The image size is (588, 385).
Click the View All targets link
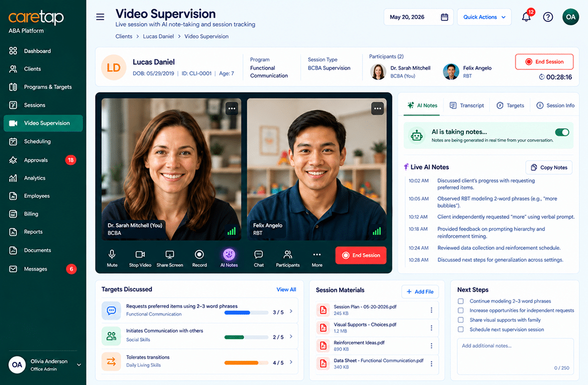(x=286, y=289)
